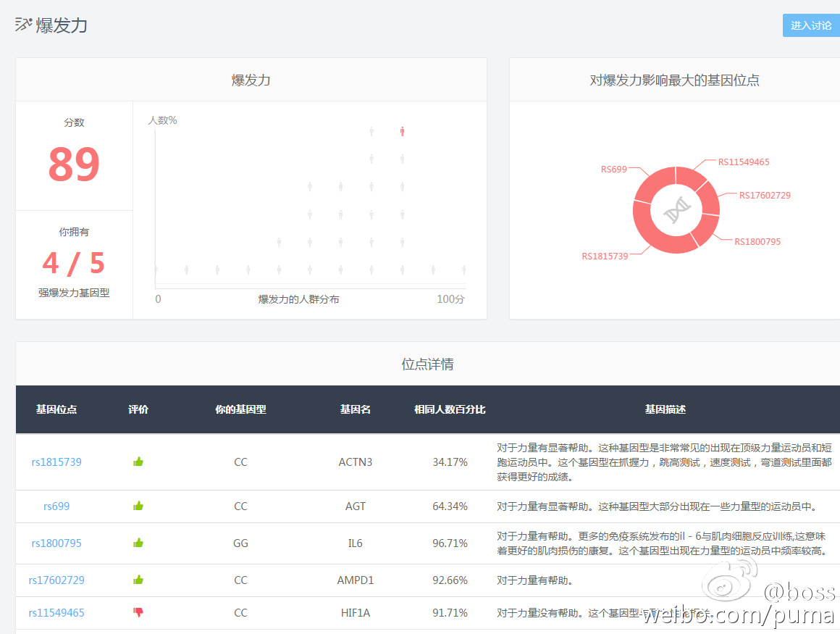Image resolution: width=840 pixels, height=634 pixels.
Task: Click the AGT gene name cell
Action: [355, 506]
